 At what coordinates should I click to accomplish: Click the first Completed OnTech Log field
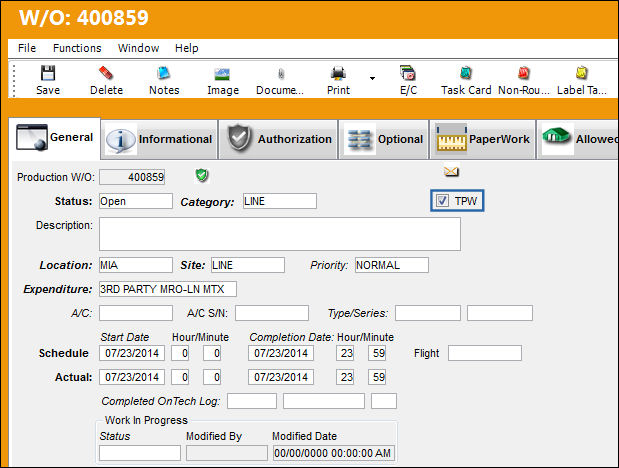[x=252, y=401]
